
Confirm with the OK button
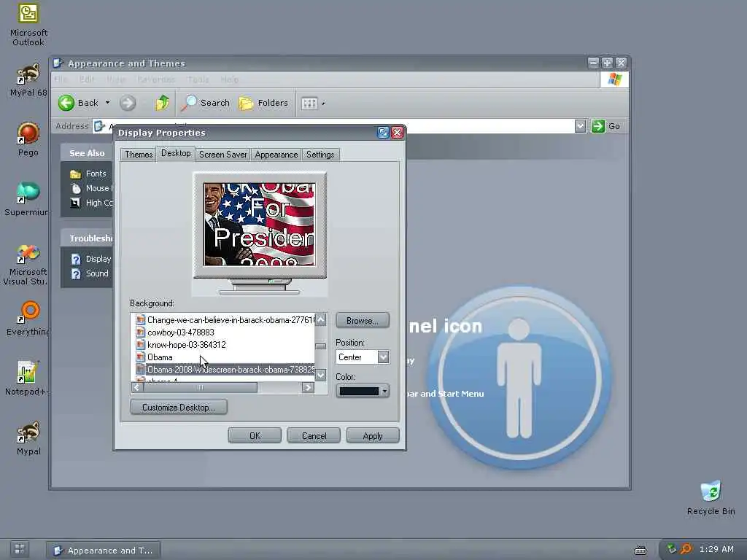[255, 436]
